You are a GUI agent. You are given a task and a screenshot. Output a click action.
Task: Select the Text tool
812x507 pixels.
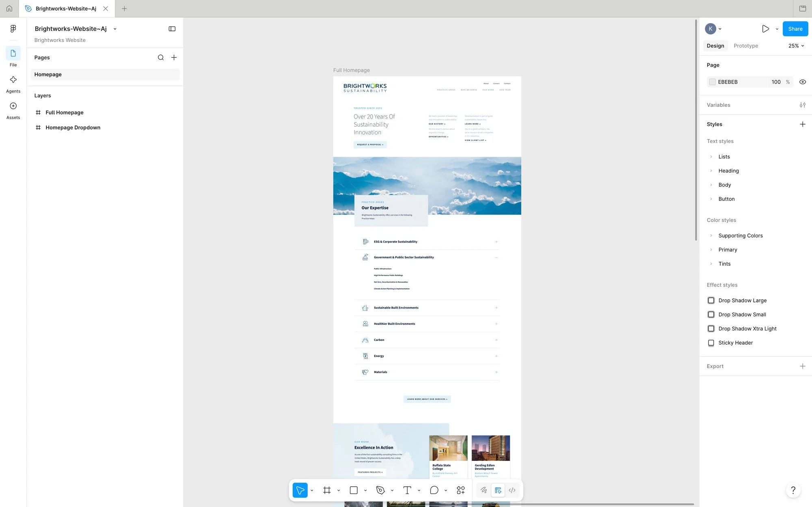click(x=407, y=490)
